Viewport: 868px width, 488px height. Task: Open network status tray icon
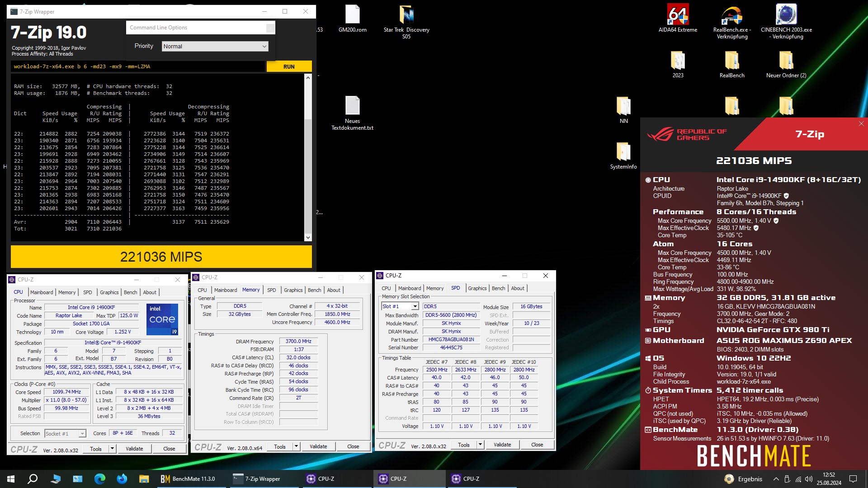click(798, 479)
